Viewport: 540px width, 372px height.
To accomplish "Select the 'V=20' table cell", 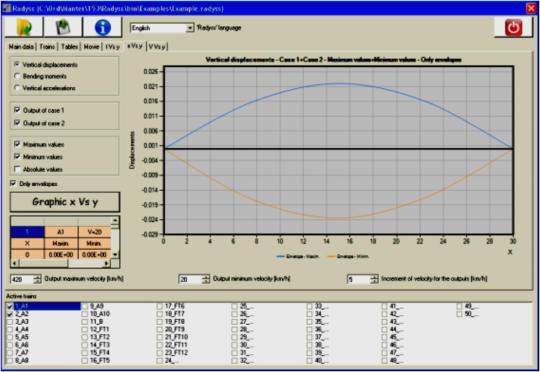I will [x=95, y=232].
